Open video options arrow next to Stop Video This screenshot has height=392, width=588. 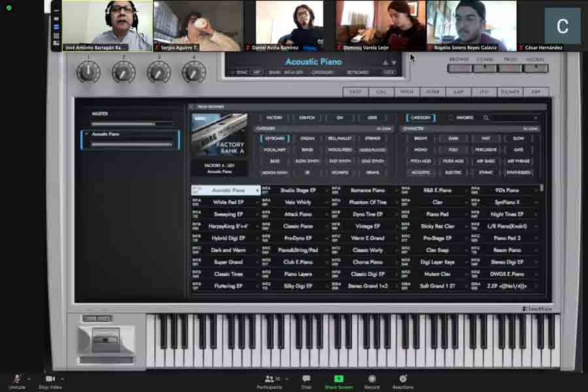pos(62,379)
